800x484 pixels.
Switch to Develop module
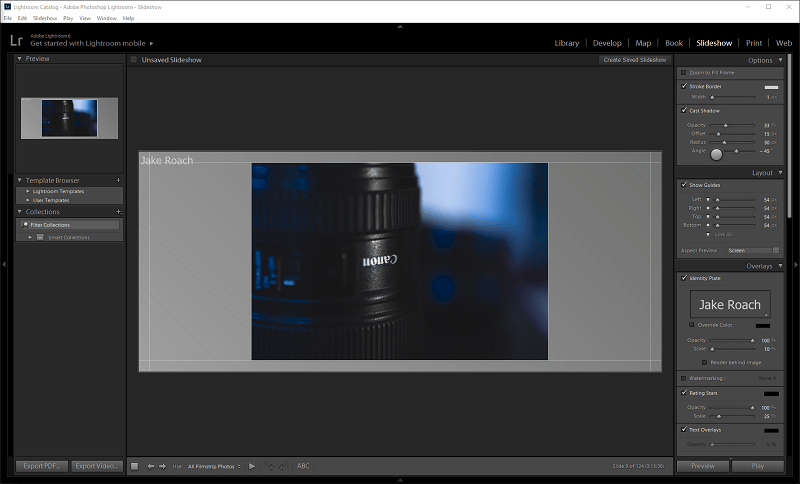[607, 43]
